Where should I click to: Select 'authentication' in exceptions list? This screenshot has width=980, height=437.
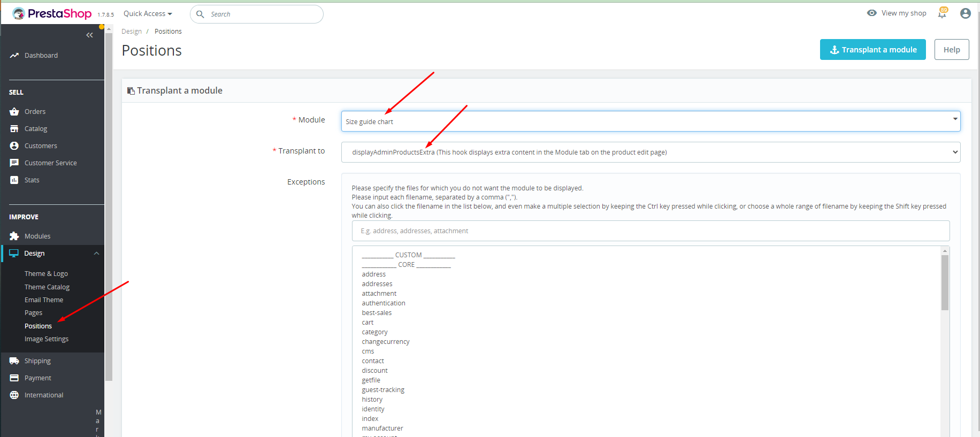point(384,303)
